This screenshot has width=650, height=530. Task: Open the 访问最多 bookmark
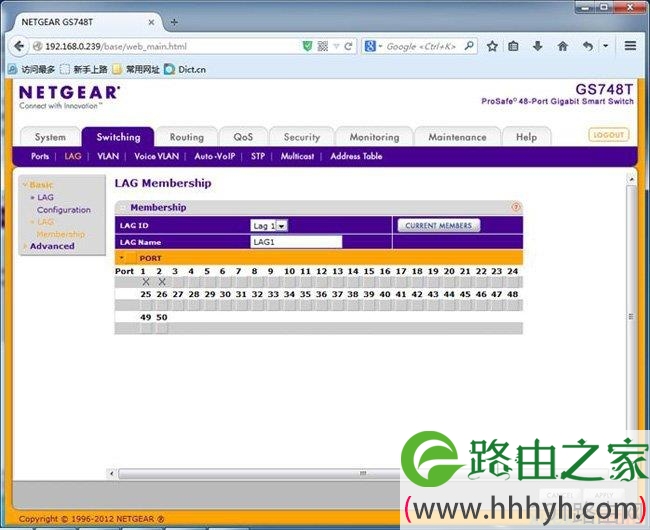32,70
